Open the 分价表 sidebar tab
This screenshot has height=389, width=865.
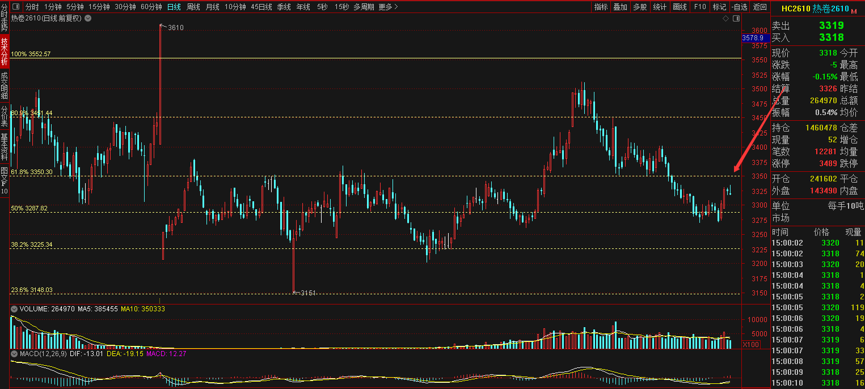4,115
